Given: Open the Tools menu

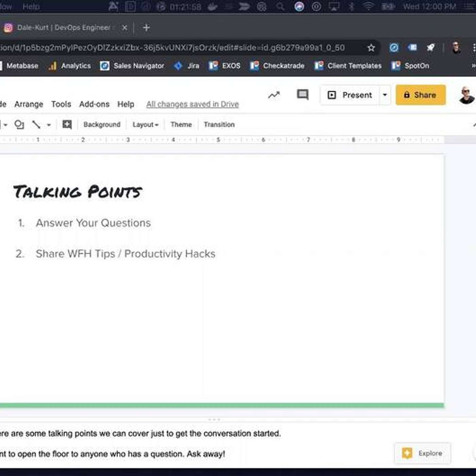Looking at the screenshot, I should coord(61,104).
